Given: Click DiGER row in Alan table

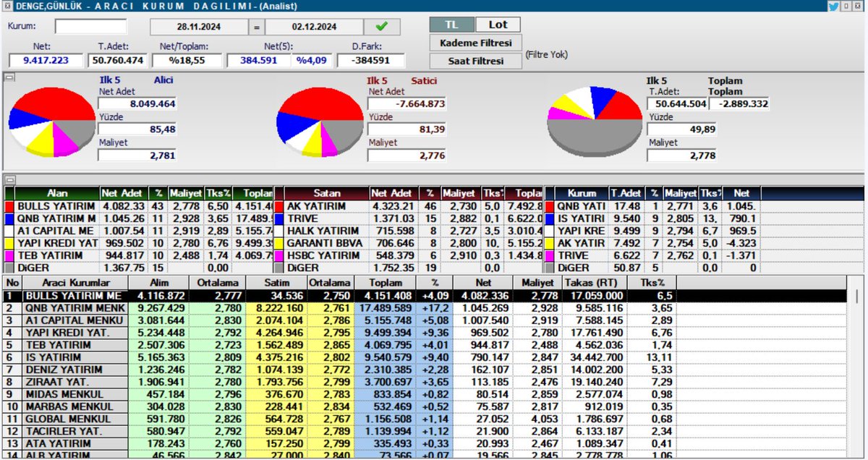Looking at the screenshot, I should (x=137, y=268).
